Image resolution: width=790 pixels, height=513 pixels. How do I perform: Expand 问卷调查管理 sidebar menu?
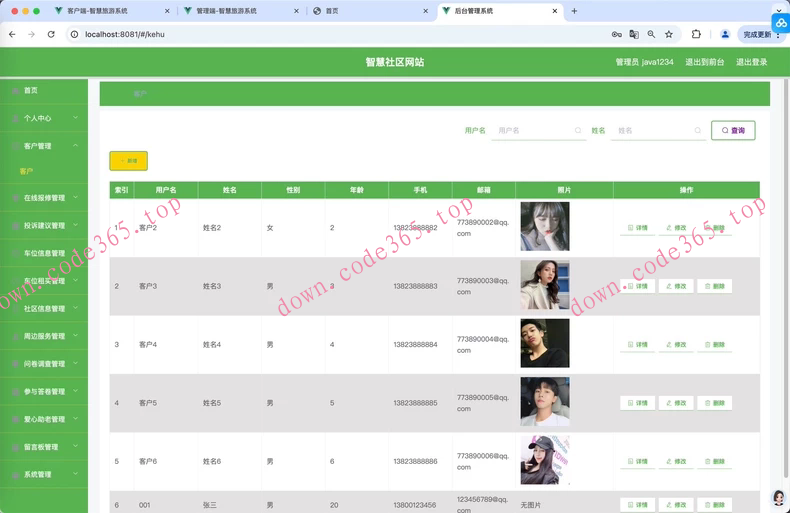pyautogui.click(x=44, y=364)
